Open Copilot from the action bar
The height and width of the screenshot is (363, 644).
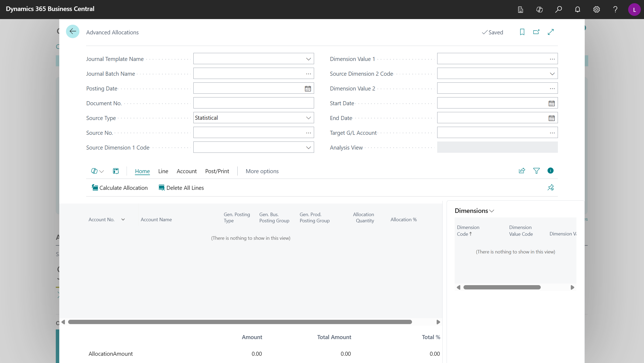point(94,171)
